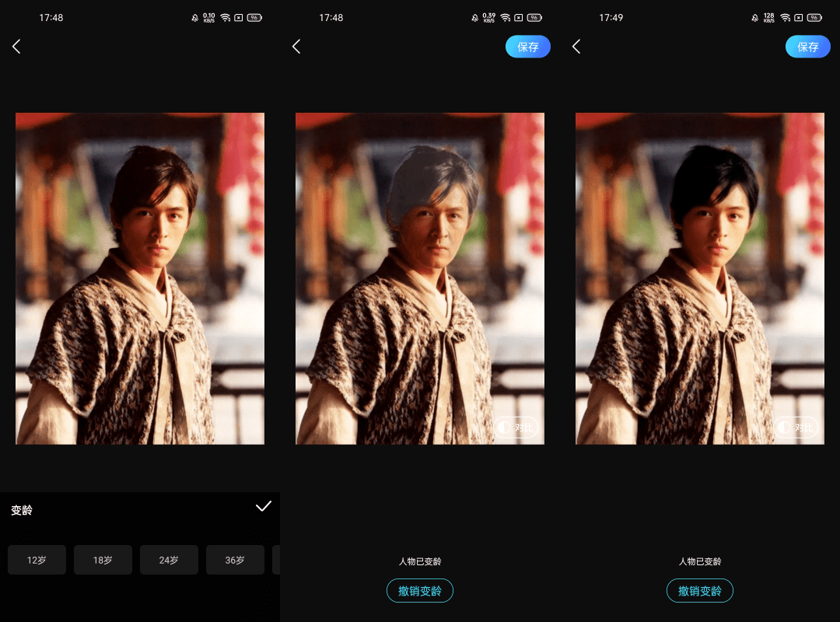Image resolution: width=840 pixels, height=622 pixels.
Task: Tap 撤销变龄 on the middle screen
Action: (420, 591)
